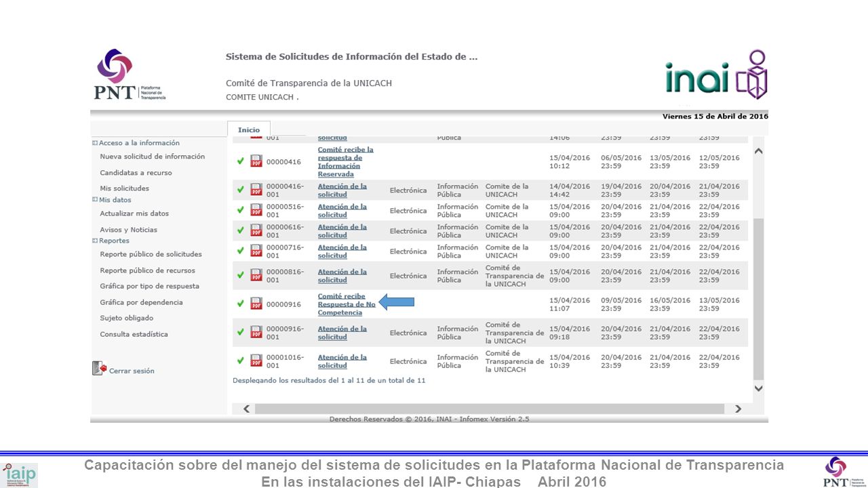Image resolution: width=868 pixels, height=488 pixels.
Task: Click the Cerrar sesión door icon
Action: 99,369
